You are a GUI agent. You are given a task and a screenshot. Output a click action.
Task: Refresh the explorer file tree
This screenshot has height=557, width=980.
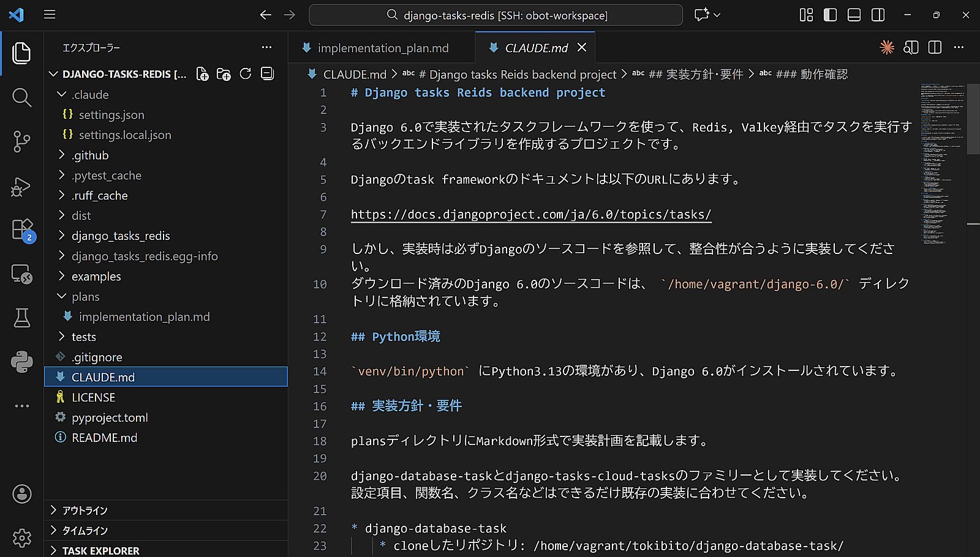point(246,74)
